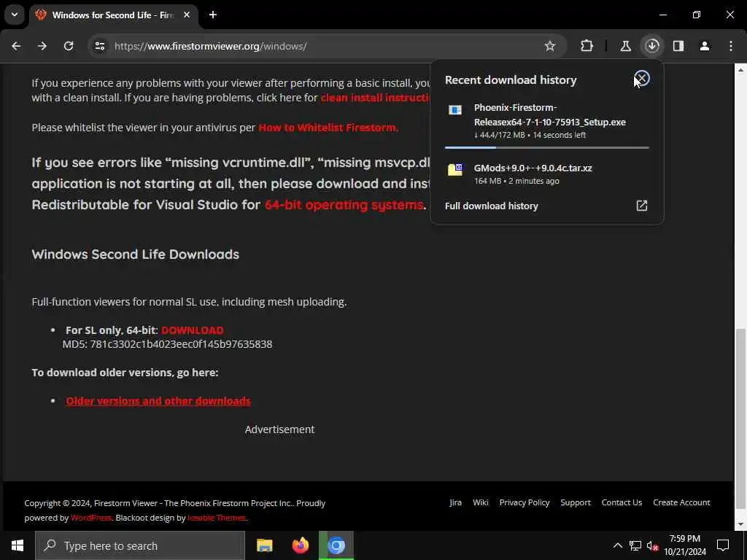This screenshot has width=747, height=560.
Task: Open the Extensions puzzle-piece icon
Action: (587, 46)
